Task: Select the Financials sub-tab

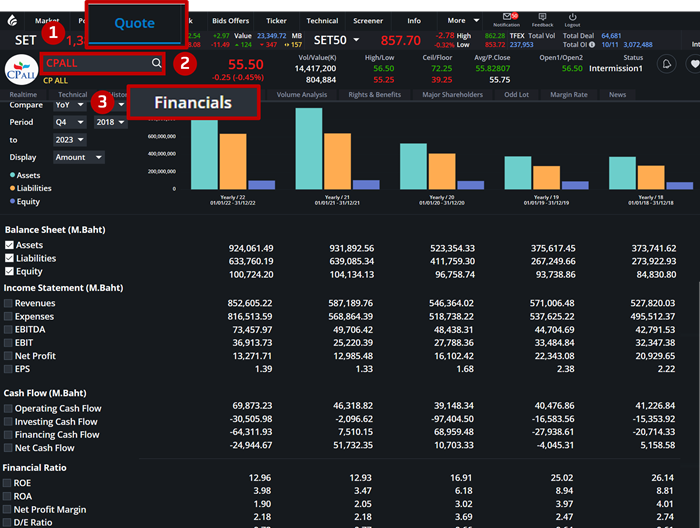Action: [193, 103]
